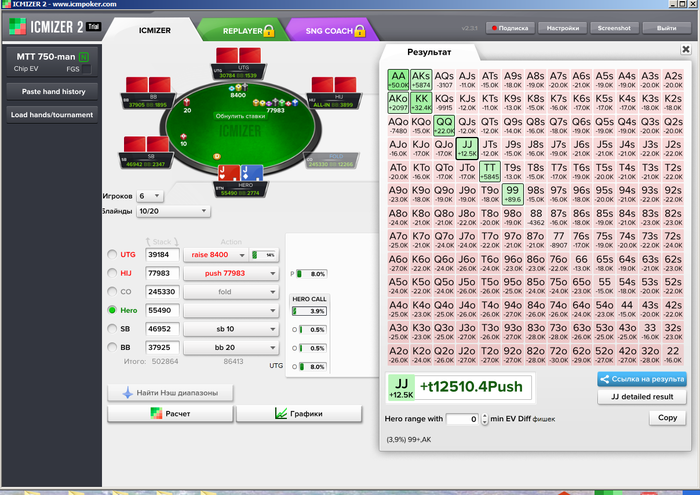Click the UTG seat cards
This screenshot has width=700, height=495.
[x=239, y=55]
